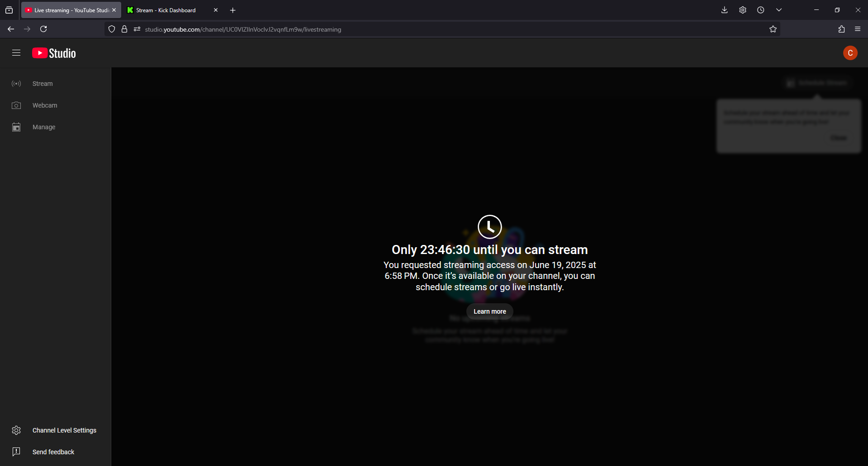Screen dimensions: 868x466
Task: Go back to the previous page
Action: tap(11, 29)
